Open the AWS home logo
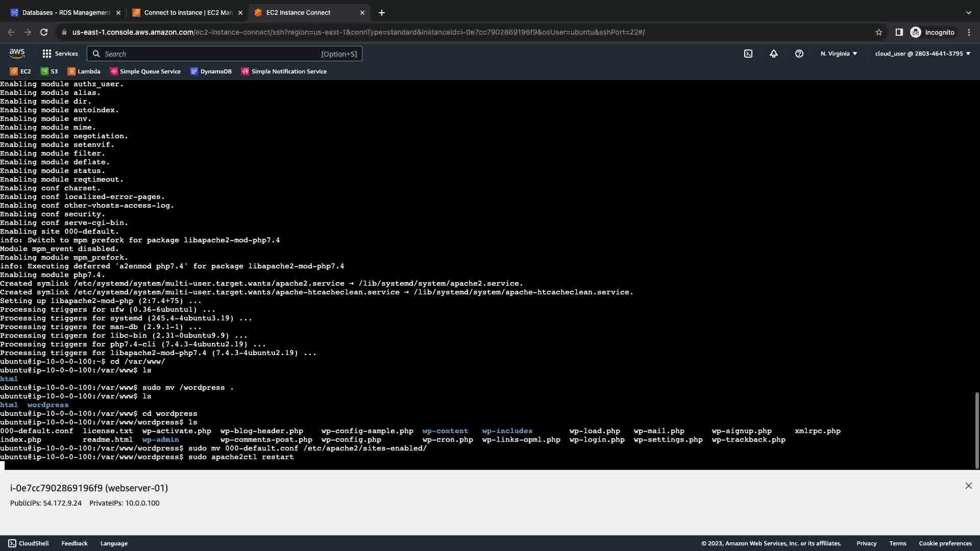This screenshot has width=980, height=551. 17,53
